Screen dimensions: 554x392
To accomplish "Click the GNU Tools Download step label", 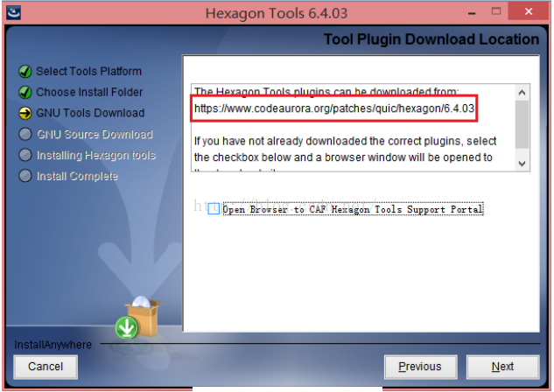I will click(90, 113).
